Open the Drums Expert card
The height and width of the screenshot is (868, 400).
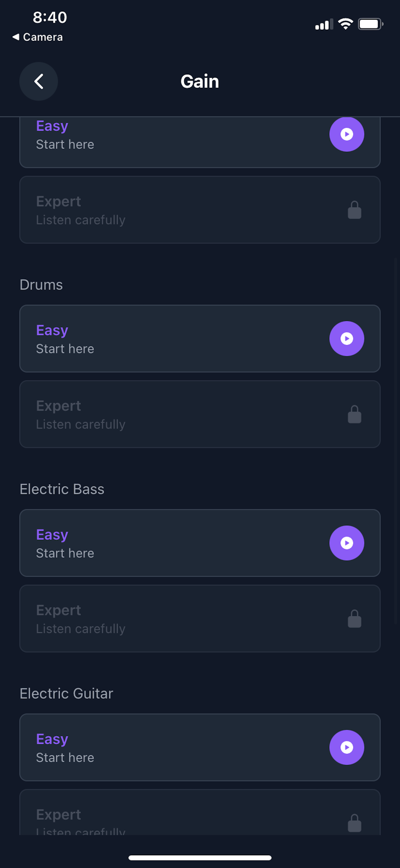(200, 414)
